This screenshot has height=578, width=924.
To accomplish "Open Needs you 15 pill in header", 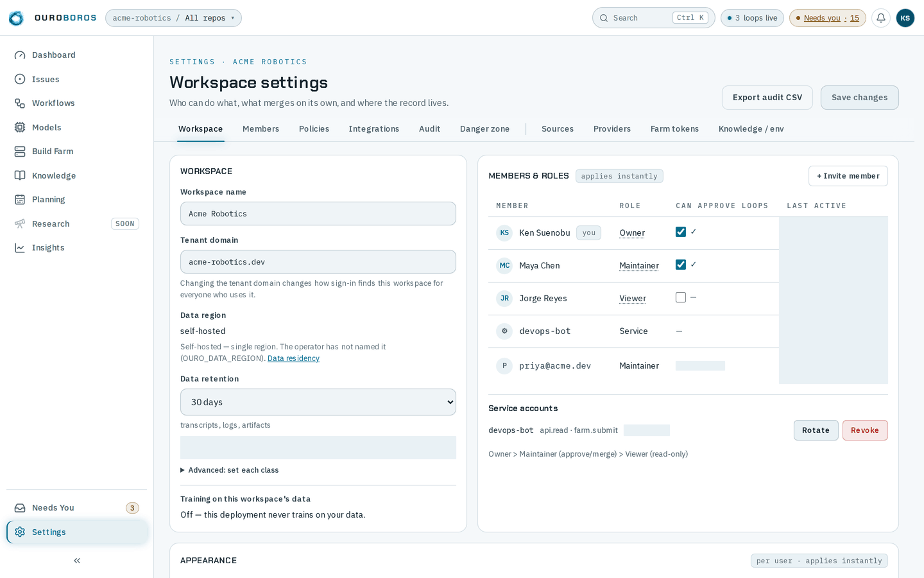I will tap(828, 18).
